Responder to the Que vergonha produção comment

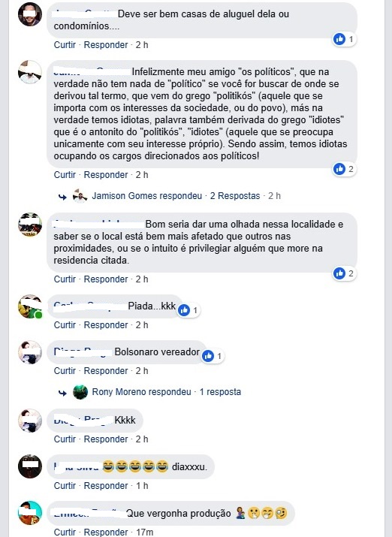106,532
